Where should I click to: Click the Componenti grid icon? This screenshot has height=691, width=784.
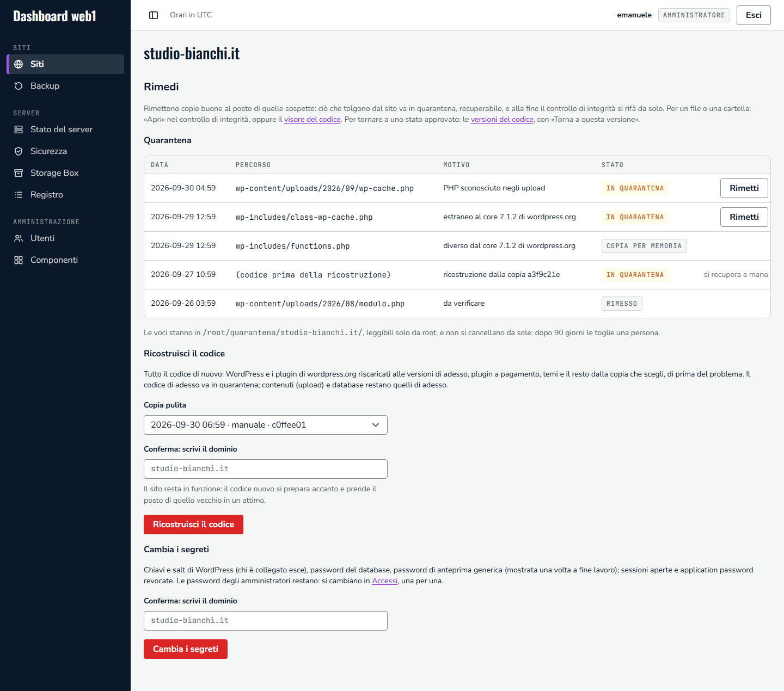[19, 260]
